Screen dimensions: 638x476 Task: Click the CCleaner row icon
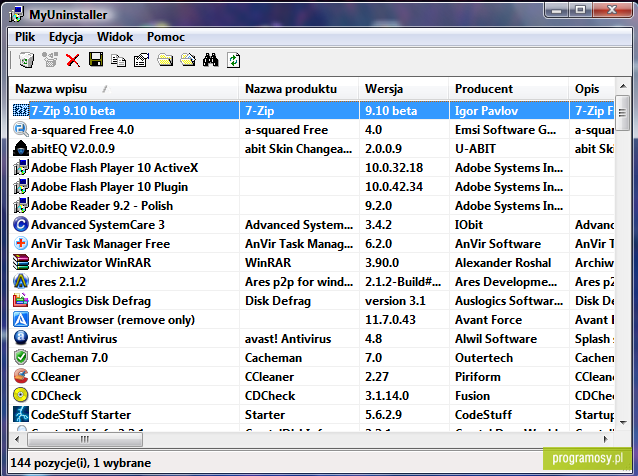pyautogui.click(x=21, y=376)
